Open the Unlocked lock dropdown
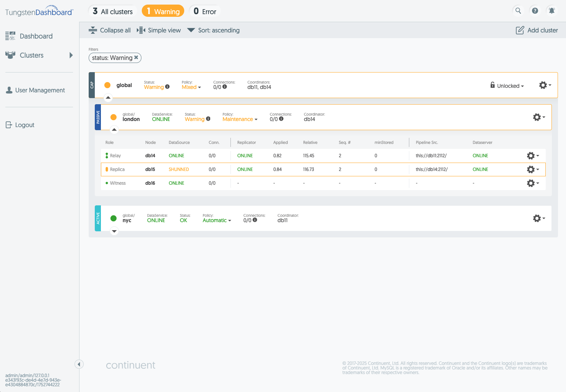Screen dimensions: 566x392 [x=507, y=85]
